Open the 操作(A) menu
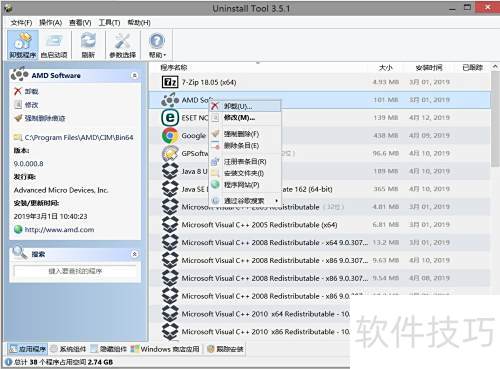 [51, 23]
